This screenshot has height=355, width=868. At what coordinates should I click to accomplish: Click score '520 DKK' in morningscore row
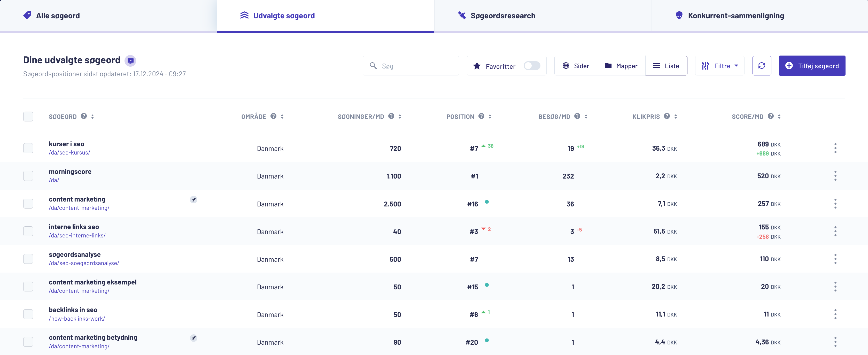(769, 176)
